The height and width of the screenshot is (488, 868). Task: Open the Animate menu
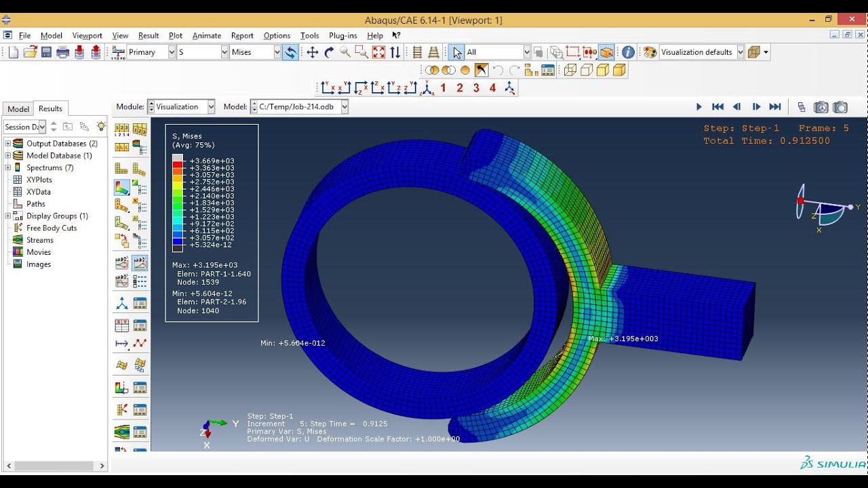point(207,35)
